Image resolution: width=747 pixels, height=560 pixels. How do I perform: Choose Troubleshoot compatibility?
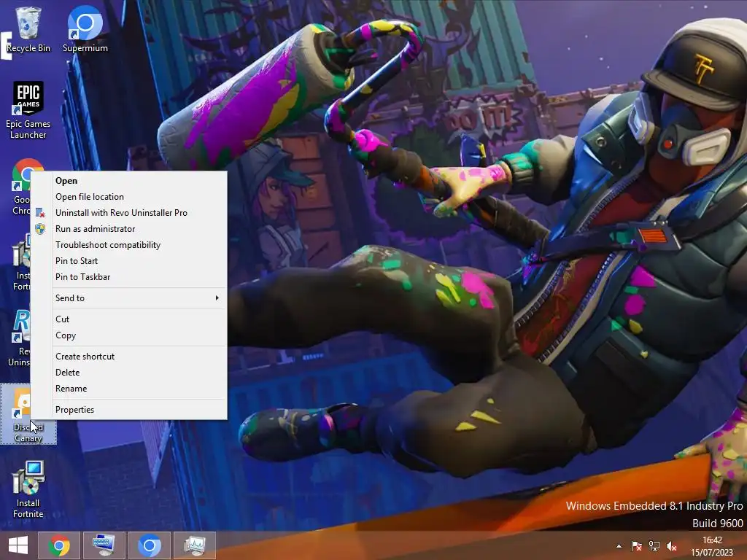[x=128, y=245]
